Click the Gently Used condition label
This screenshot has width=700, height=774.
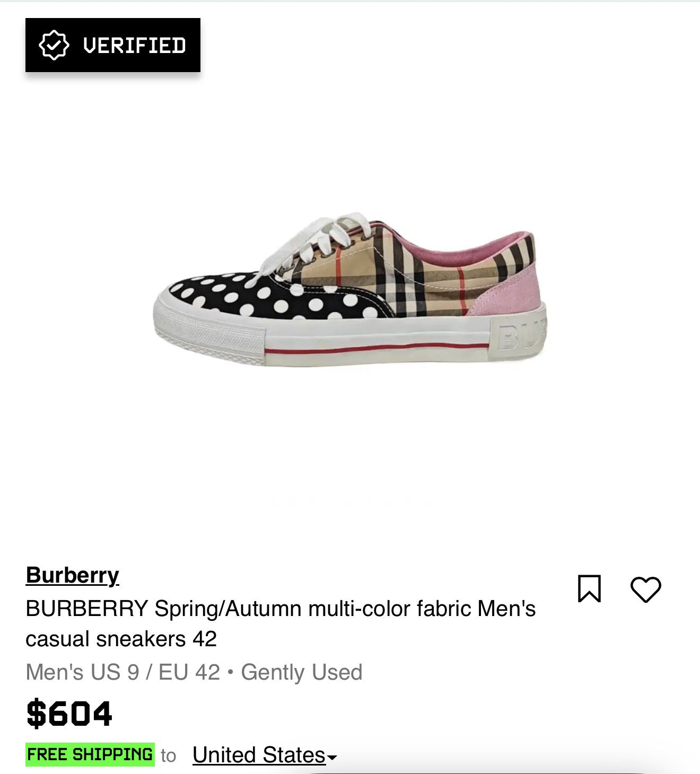pyautogui.click(x=302, y=672)
